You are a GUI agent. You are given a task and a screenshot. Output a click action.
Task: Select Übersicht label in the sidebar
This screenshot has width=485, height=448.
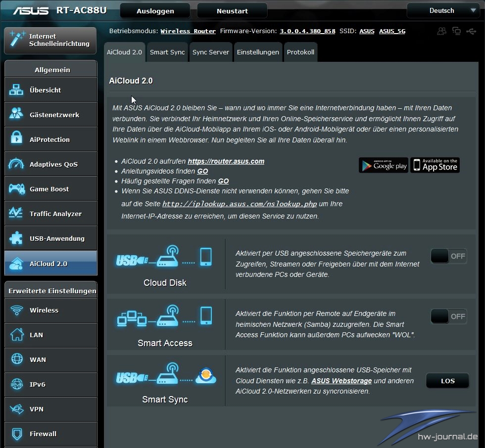coord(45,90)
